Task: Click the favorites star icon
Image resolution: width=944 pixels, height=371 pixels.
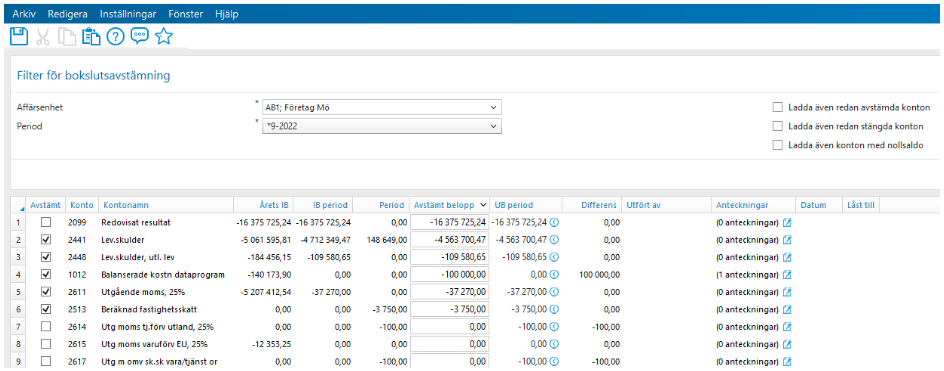Action: [164, 36]
